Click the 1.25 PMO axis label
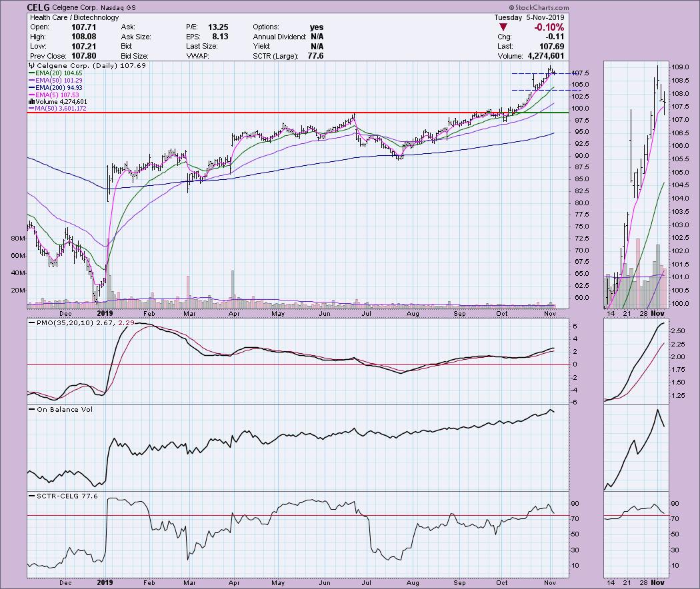 click(678, 395)
